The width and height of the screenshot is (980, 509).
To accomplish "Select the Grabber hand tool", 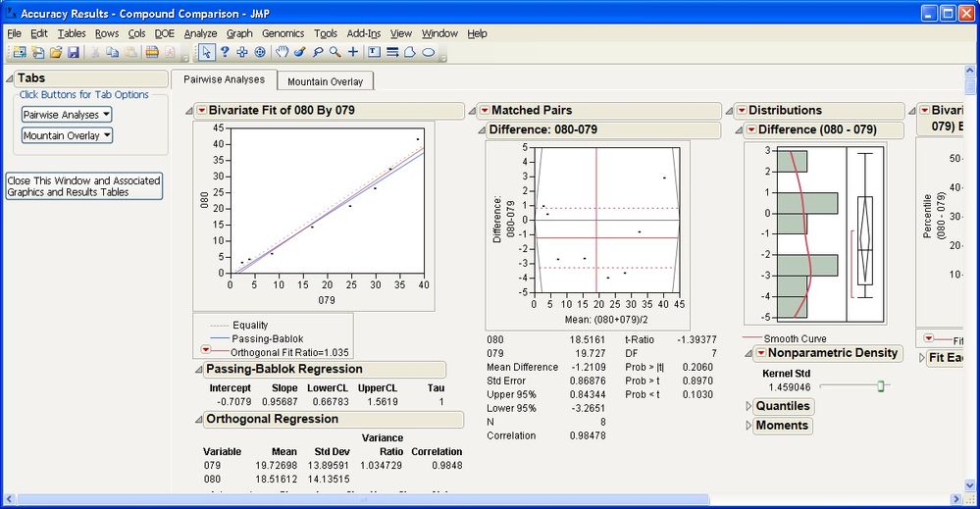I will (x=283, y=52).
